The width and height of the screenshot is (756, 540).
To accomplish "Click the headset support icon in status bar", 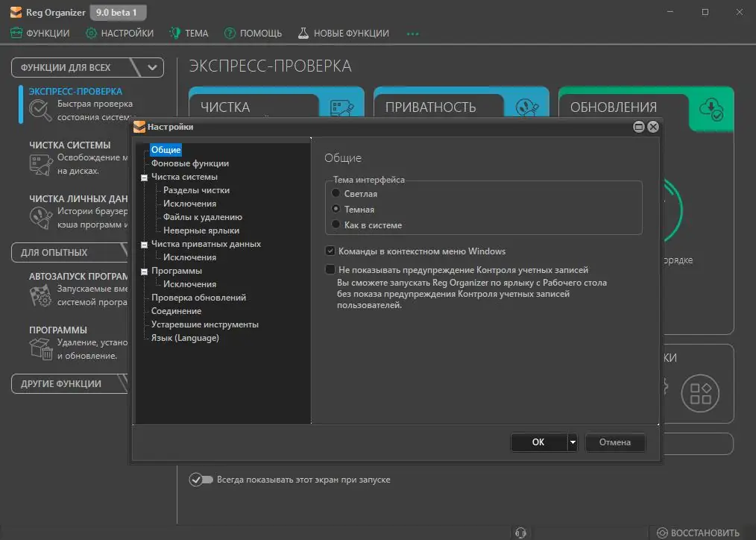I will pos(520,533).
